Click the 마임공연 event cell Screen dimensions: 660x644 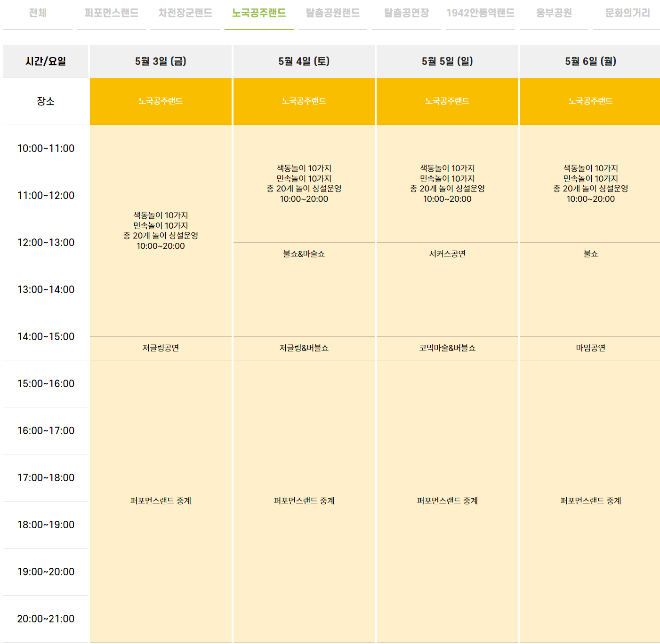coord(589,348)
